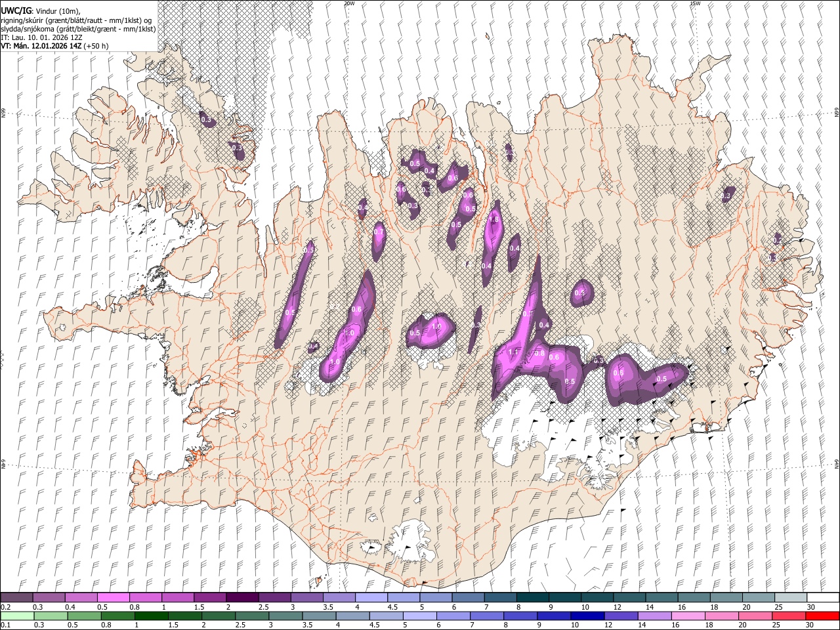Click the pale green 0.1 swatch in lower row

coord(17,616)
